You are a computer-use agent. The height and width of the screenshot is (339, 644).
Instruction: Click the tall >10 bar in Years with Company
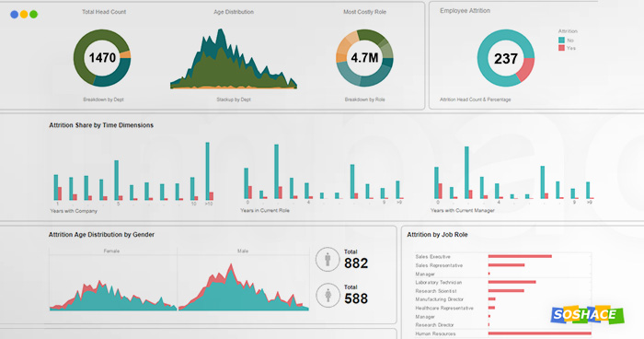pos(207,171)
